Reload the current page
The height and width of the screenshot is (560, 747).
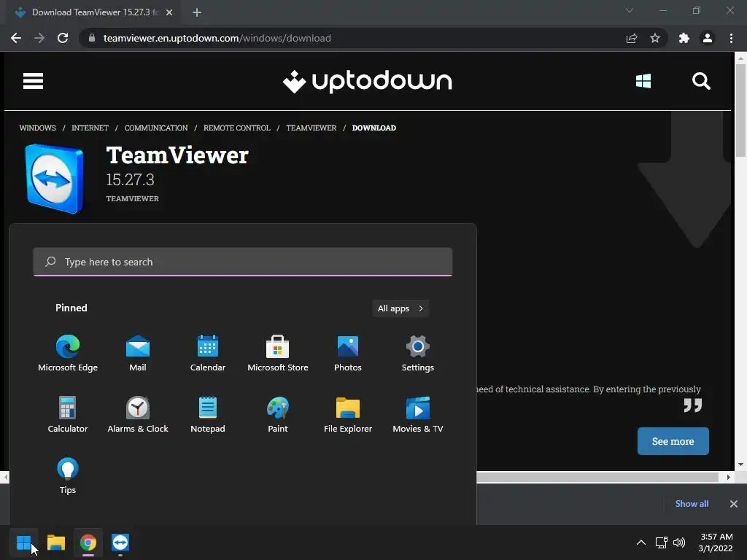(x=63, y=38)
